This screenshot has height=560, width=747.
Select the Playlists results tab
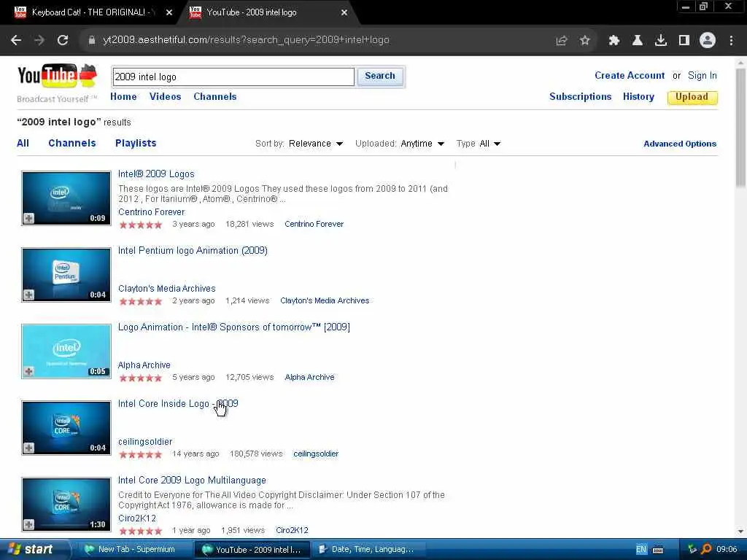tap(136, 144)
